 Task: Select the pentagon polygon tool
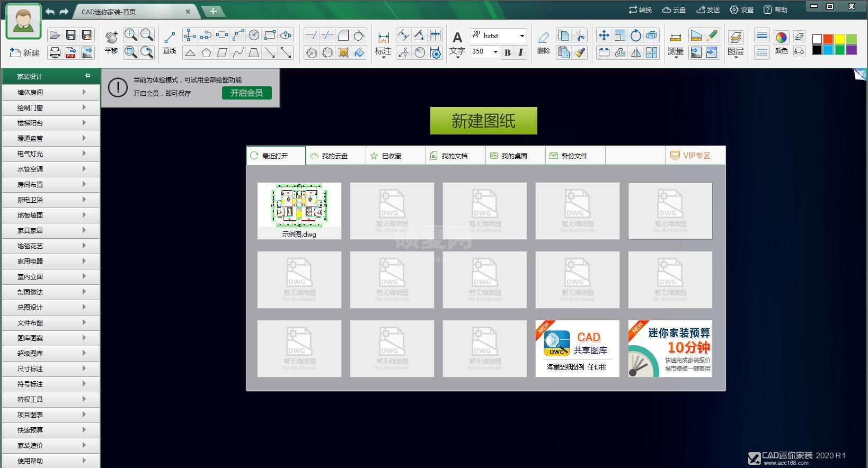(x=206, y=52)
